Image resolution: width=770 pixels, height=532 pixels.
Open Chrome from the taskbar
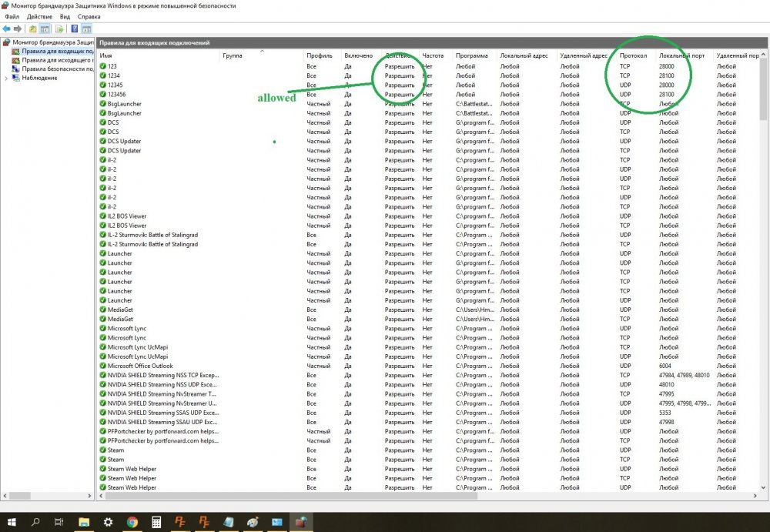tap(132, 522)
